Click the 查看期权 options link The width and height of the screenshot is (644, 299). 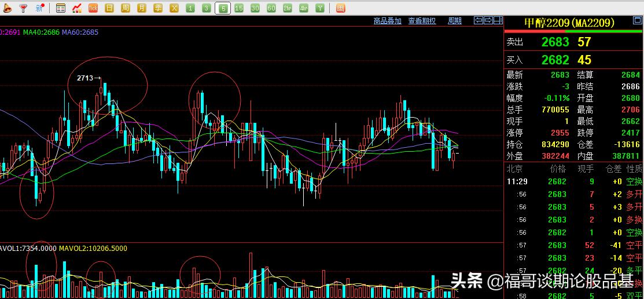[422, 21]
